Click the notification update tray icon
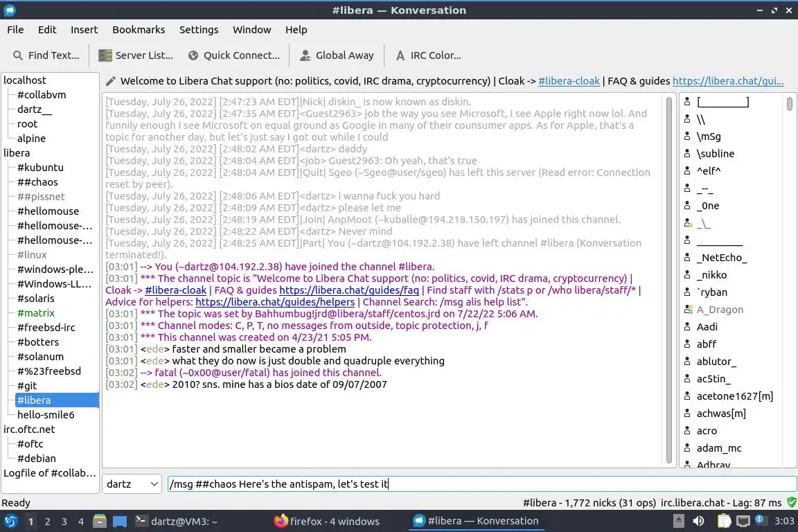The width and height of the screenshot is (798, 532). click(x=759, y=520)
